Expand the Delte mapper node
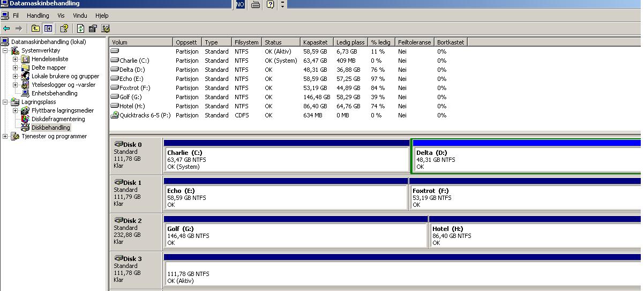Image resolution: width=644 pixels, height=291 pixels. pyautogui.click(x=15, y=68)
